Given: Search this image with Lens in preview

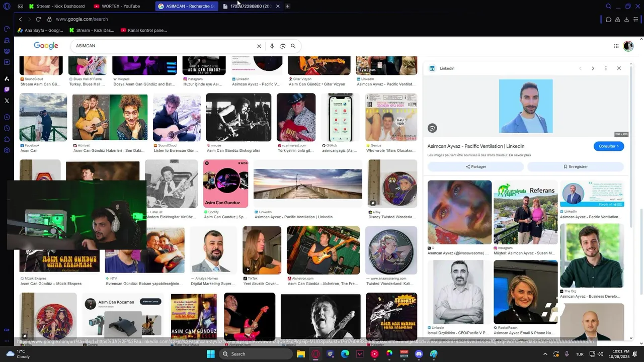Looking at the screenshot, I should tap(432, 128).
